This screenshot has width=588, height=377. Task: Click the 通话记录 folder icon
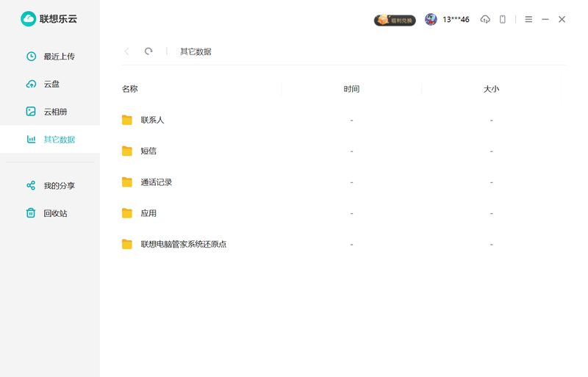pyautogui.click(x=127, y=182)
